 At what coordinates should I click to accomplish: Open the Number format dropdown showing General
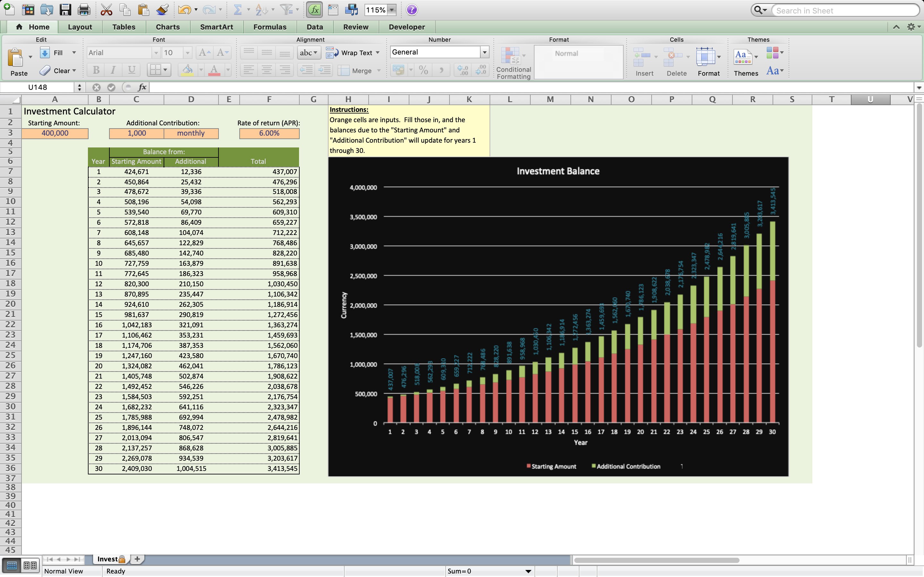484,52
